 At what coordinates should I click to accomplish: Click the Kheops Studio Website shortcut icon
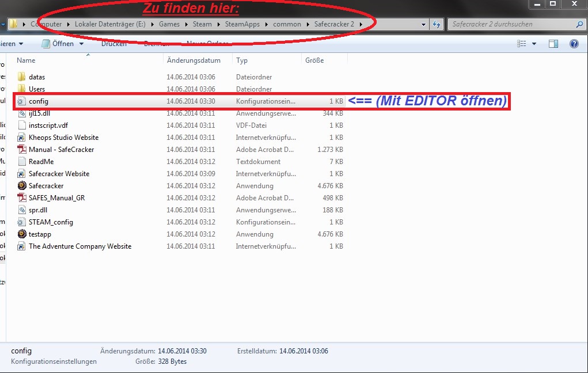pyautogui.click(x=22, y=138)
